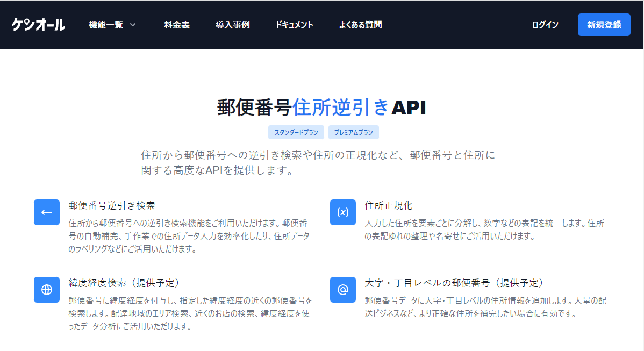Click the 郵便番号住所逆引きAPI page title
Viewport: 644px width, 351px height.
coord(321,108)
